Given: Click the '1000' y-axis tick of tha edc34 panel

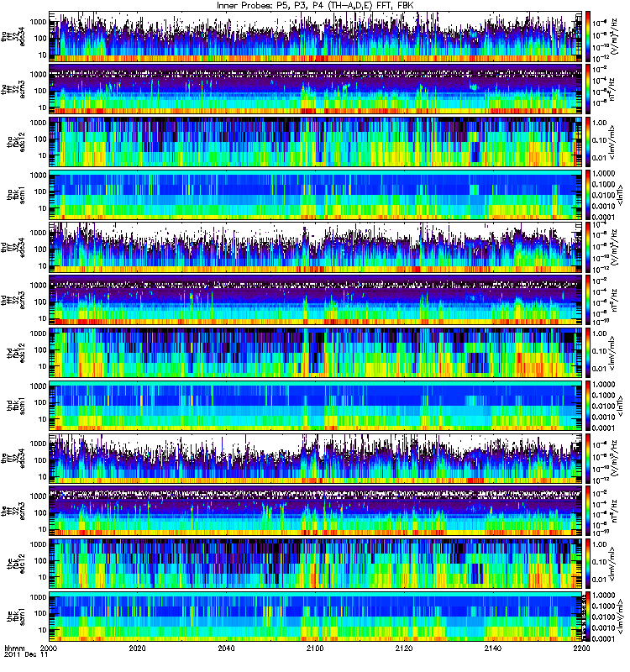Looking at the screenshot, I should point(38,22).
